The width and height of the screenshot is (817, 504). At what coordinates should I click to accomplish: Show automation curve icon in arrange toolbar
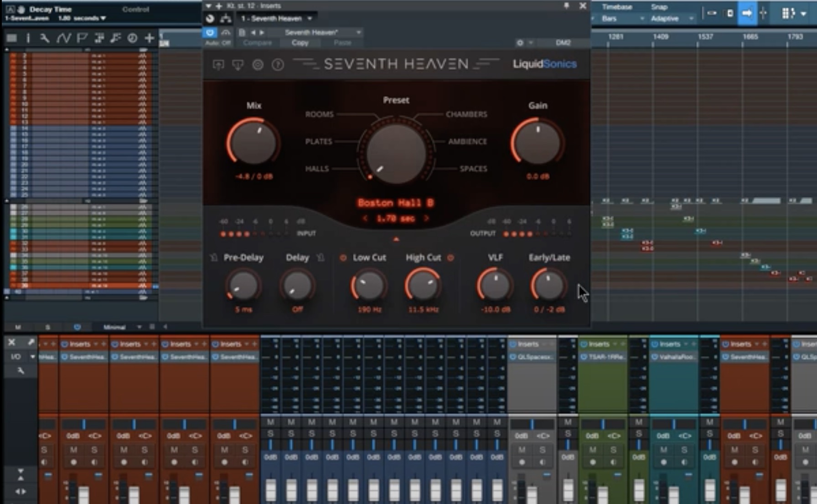point(63,38)
